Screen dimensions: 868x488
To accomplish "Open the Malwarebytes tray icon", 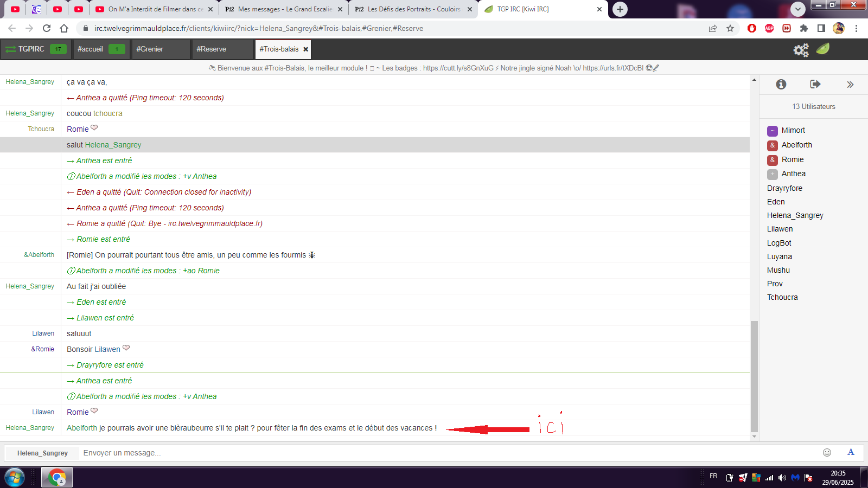I will pos(795,478).
